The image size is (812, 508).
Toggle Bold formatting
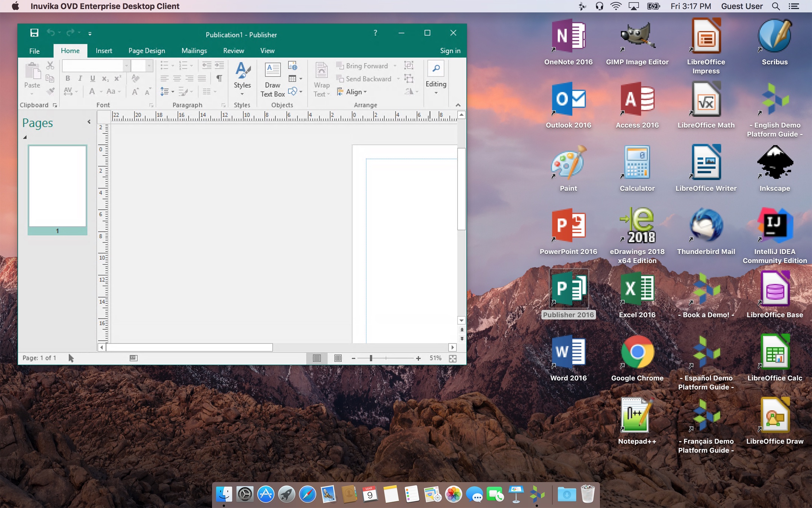pyautogui.click(x=68, y=78)
